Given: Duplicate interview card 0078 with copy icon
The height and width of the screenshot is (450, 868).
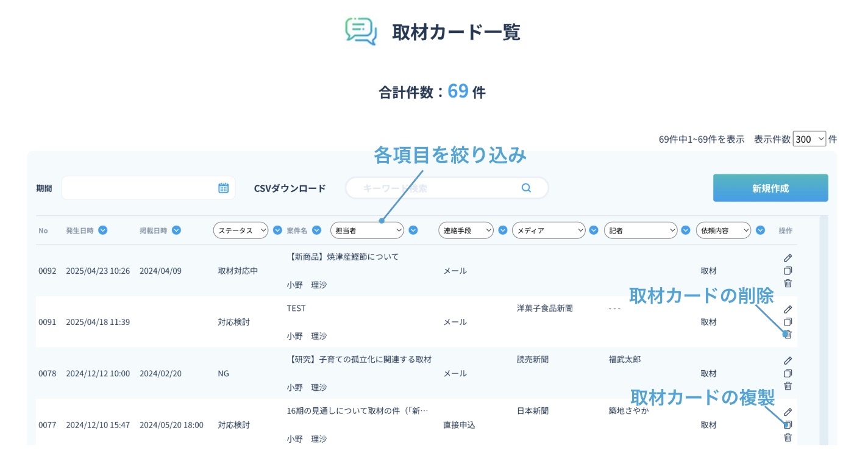Looking at the screenshot, I should (x=788, y=373).
